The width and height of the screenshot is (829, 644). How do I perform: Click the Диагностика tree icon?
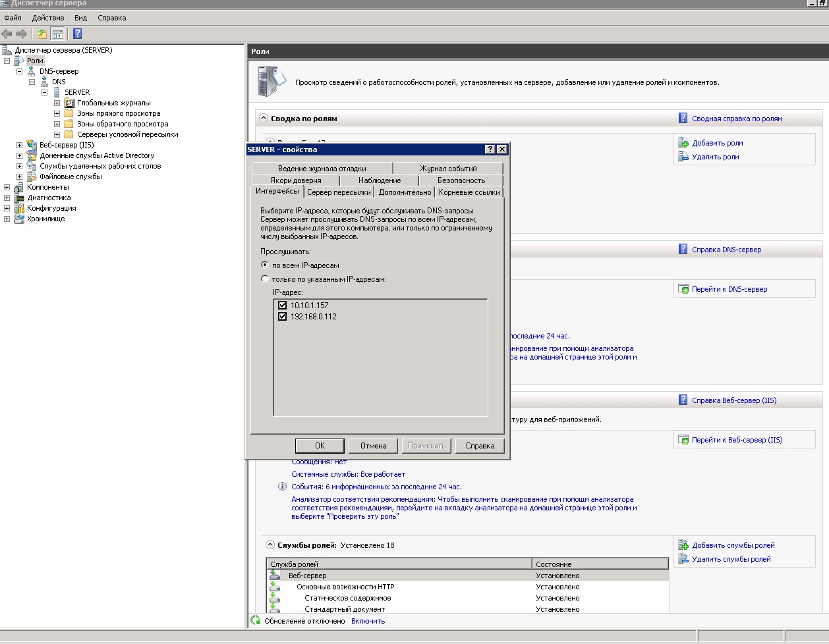pos(19,198)
